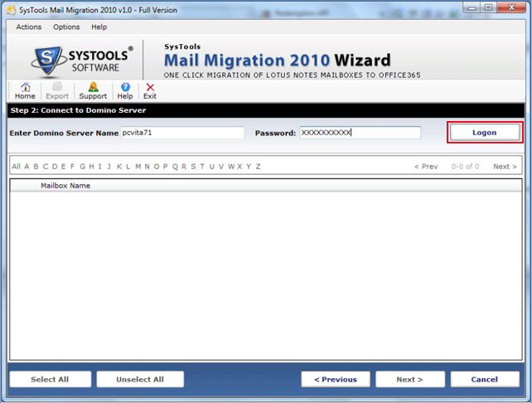This screenshot has height=403, width=532.
Task: Click the Help toolbar icon
Action: pos(125,91)
